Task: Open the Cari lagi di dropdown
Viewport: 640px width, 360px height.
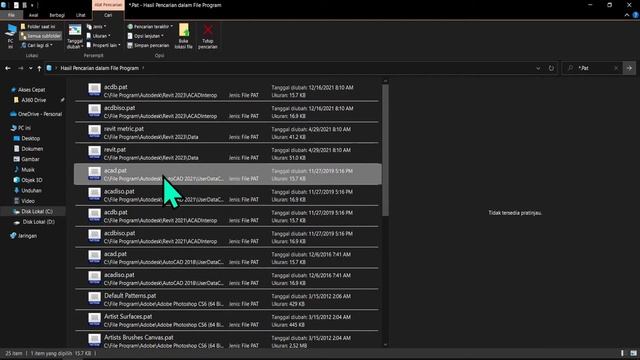Action: 37,45
